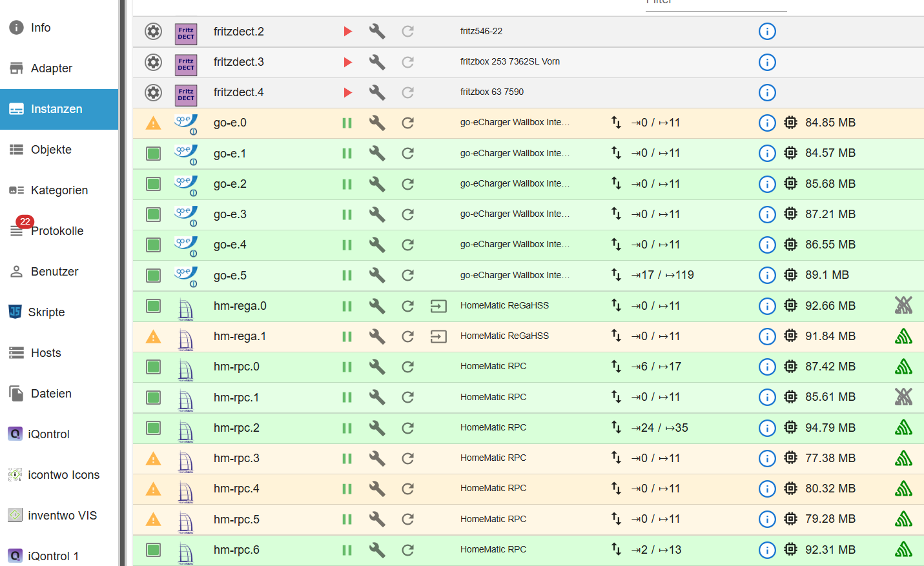Screen dimensions: 924x566
Task: Click the green status square for hm-rpc.6
Action: pos(153,550)
